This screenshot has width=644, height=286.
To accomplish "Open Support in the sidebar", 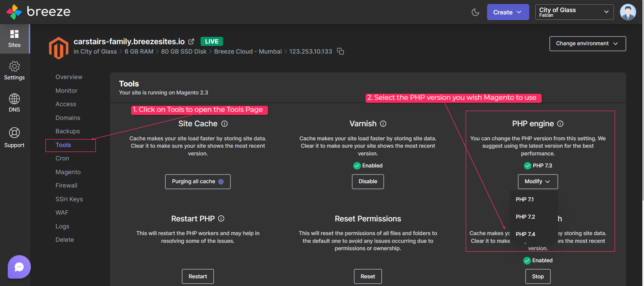I will click(14, 138).
